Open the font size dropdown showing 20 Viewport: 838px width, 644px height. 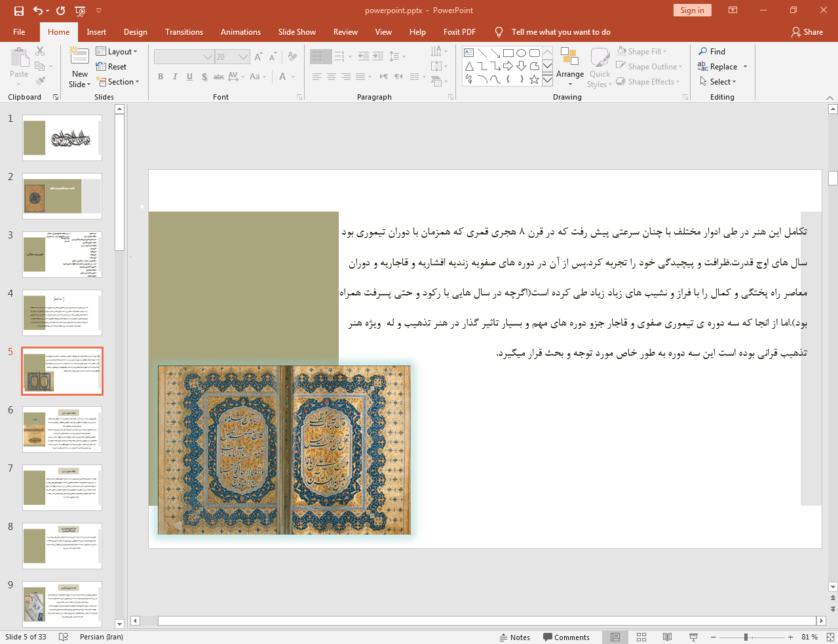[243, 57]
